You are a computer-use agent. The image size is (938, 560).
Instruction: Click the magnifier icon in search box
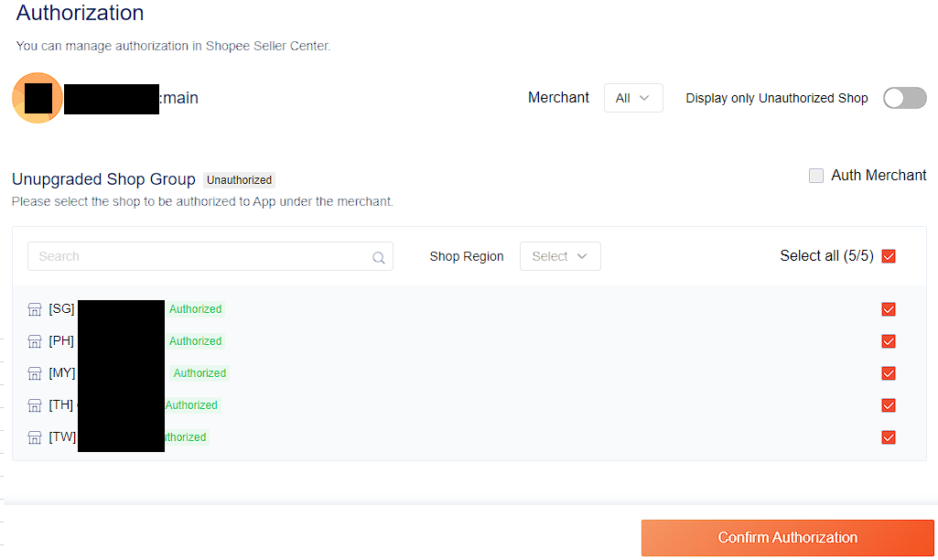(378, 257)
